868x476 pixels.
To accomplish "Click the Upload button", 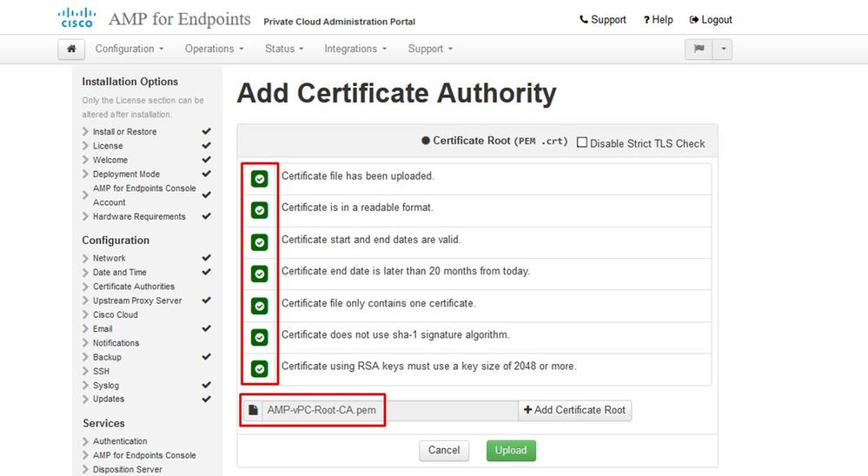I will [x=511, y=451].
